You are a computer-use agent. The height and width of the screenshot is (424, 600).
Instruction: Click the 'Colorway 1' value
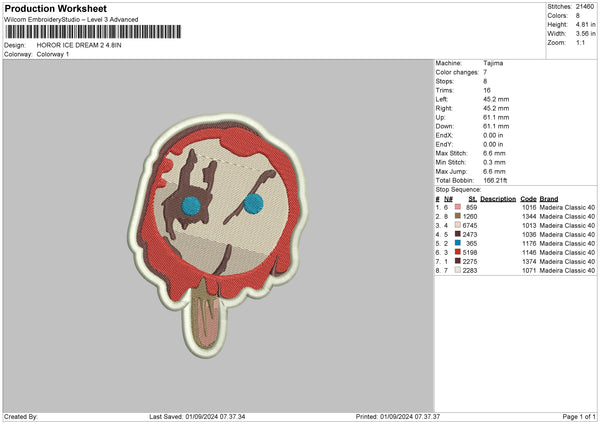point(53,54)
